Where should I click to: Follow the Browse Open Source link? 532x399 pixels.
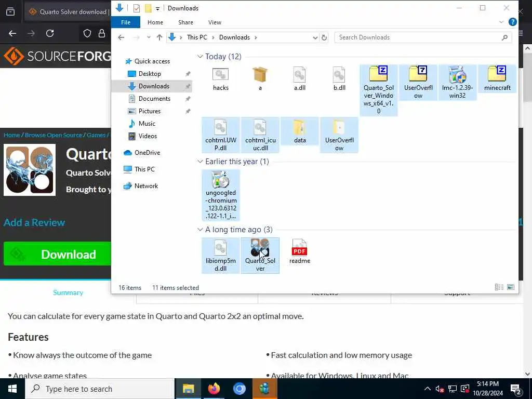(54, 135)
